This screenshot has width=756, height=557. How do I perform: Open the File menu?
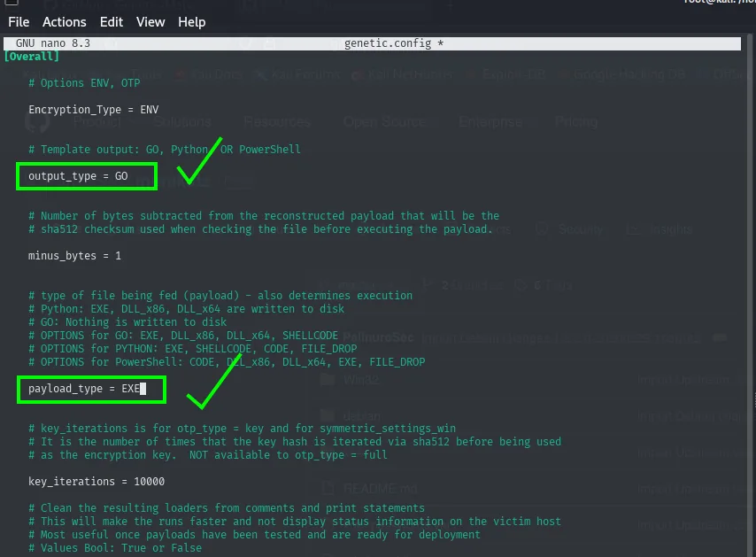pos(19,22)
